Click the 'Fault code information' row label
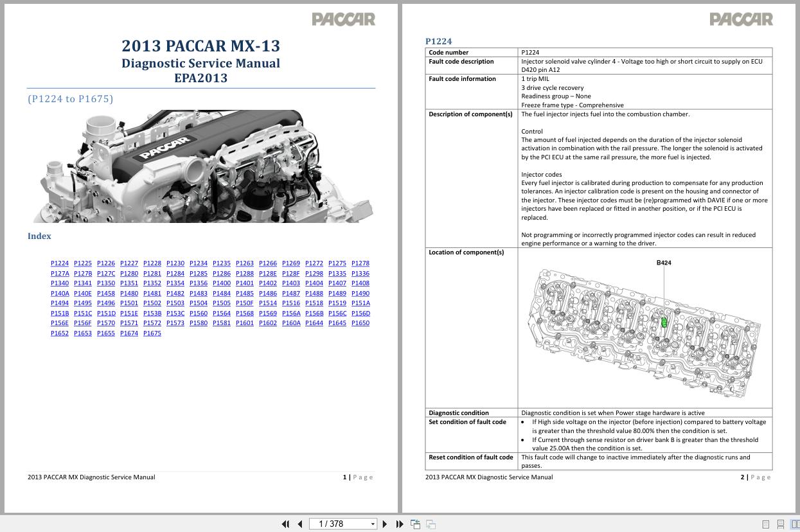Image resolution: width=800 pixels, height=532 pixels. [462, 79]
